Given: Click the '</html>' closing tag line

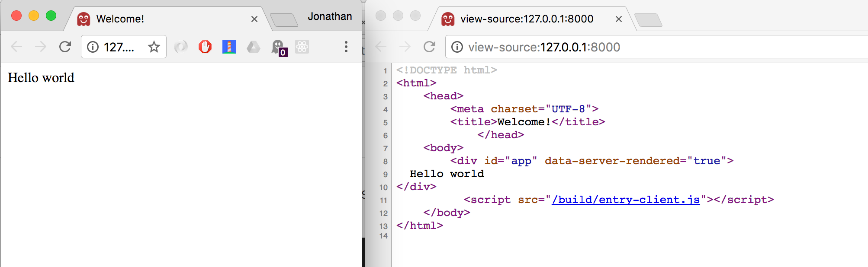Looking at the screenshot, I should 420,226.
